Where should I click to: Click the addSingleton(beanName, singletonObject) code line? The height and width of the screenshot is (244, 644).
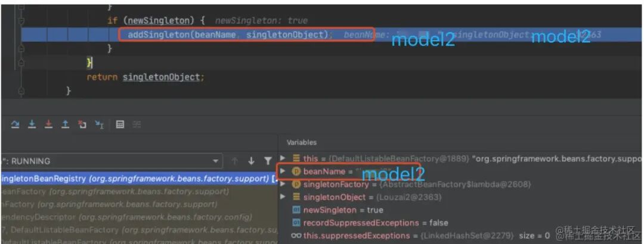click(231, 35)
